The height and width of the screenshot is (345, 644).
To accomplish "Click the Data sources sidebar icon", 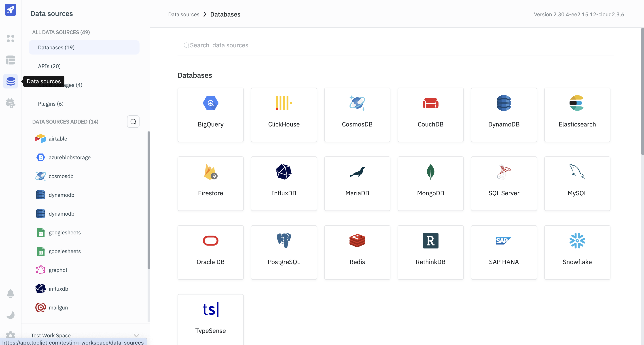I will click(x=11, y=81).
